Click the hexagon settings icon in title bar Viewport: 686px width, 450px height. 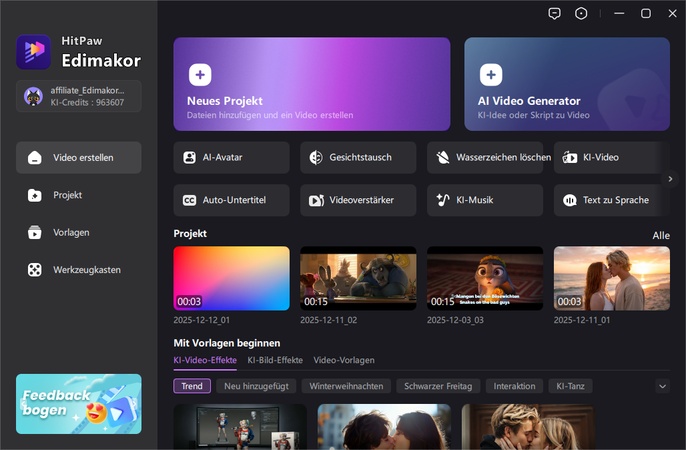click(x=582, y=13)
